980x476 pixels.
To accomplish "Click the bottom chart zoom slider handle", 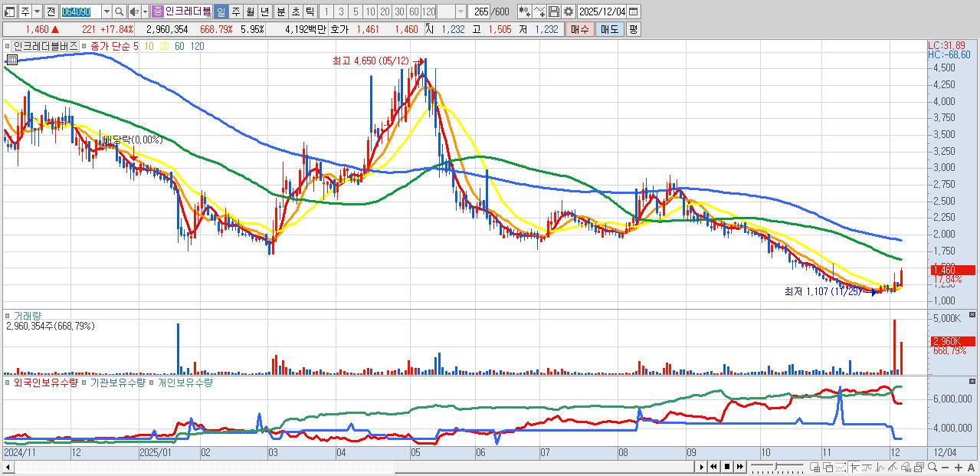I will [776, 466].
